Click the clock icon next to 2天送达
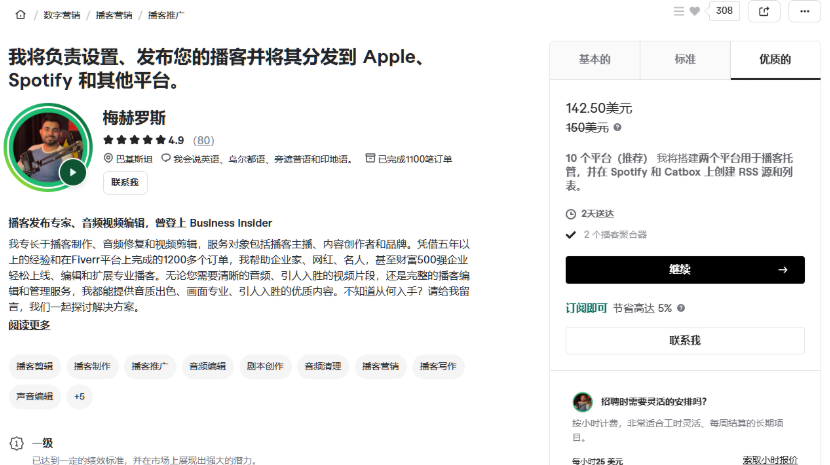 571,214
